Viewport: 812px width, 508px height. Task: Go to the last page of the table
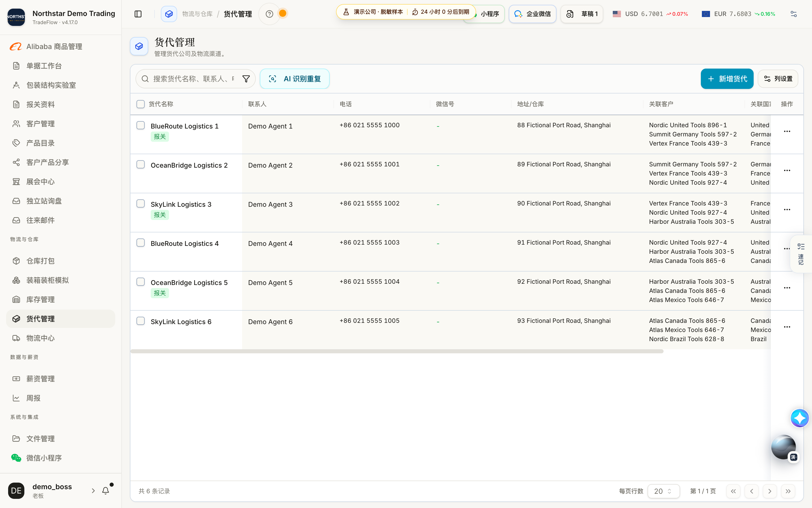pos(788,491)
